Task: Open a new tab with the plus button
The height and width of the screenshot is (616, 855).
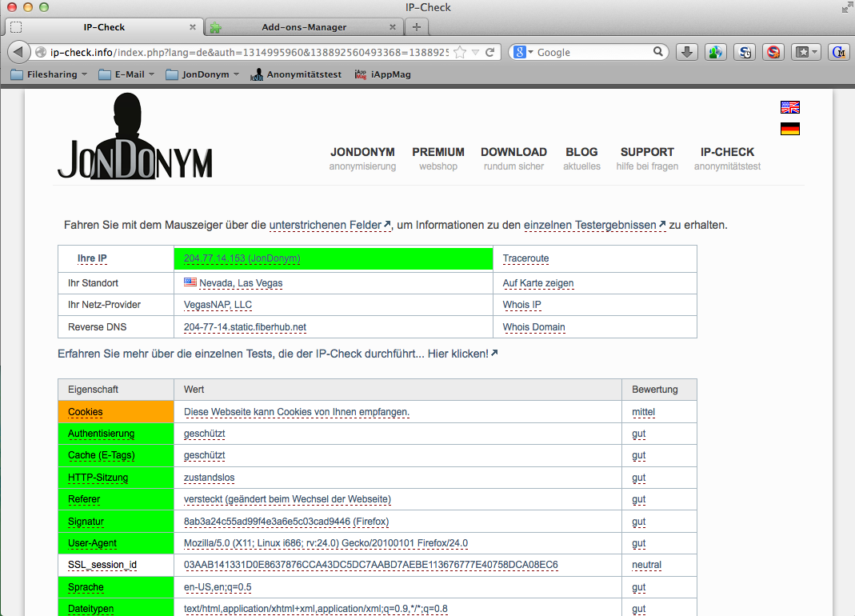Action: click(417, 26)
